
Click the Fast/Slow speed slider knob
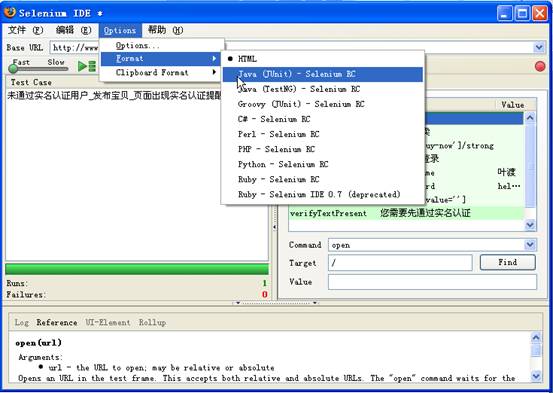coord(13,68)
